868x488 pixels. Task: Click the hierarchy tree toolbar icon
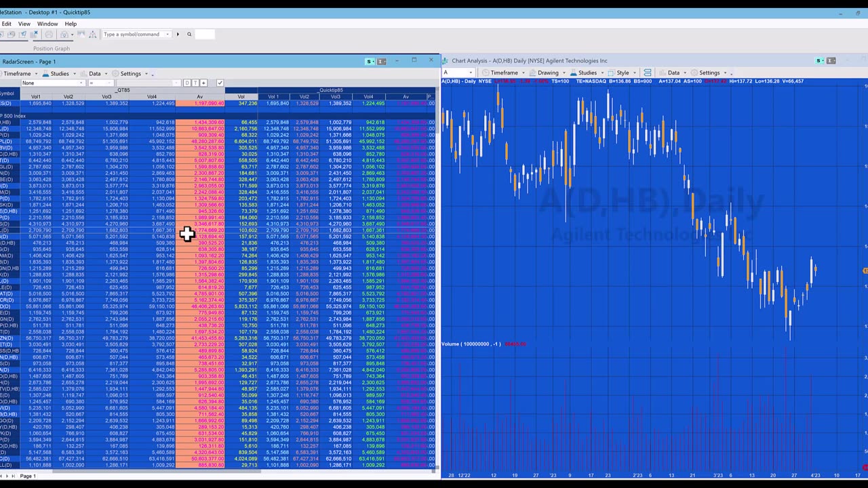[x=92, y=35]
